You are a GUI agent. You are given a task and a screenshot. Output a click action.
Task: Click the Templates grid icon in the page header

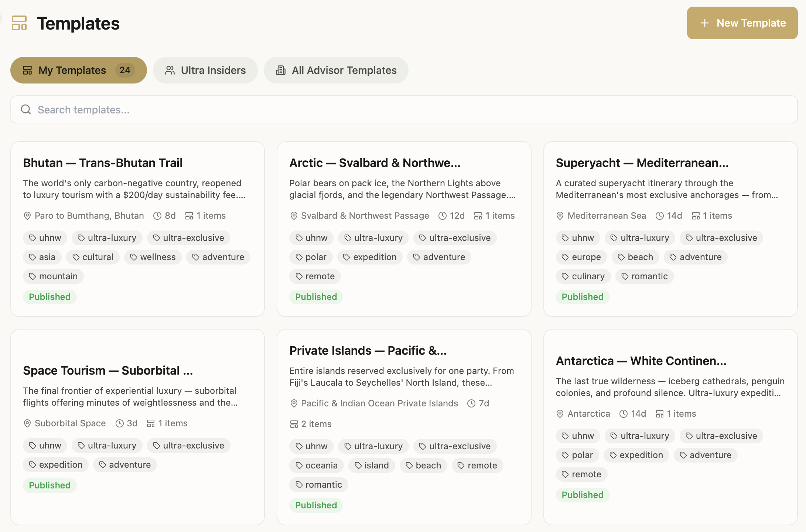[20, 23]
